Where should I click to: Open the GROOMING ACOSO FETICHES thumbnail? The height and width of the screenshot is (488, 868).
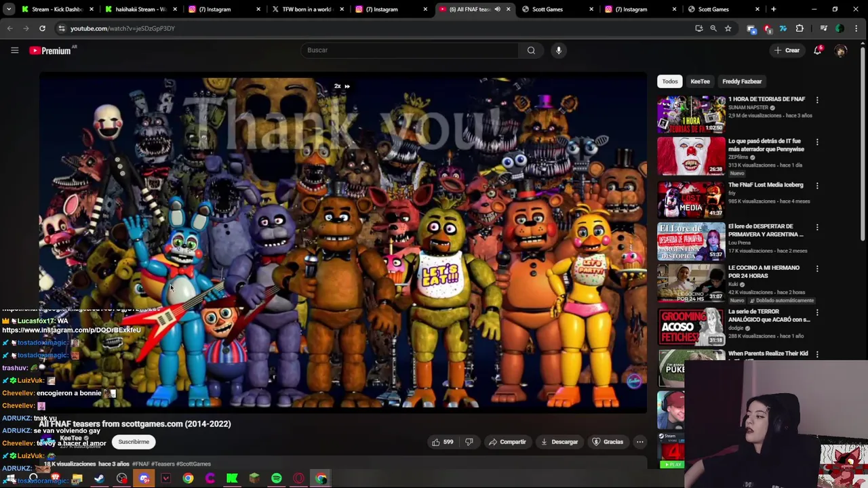[x=691, y=327]
